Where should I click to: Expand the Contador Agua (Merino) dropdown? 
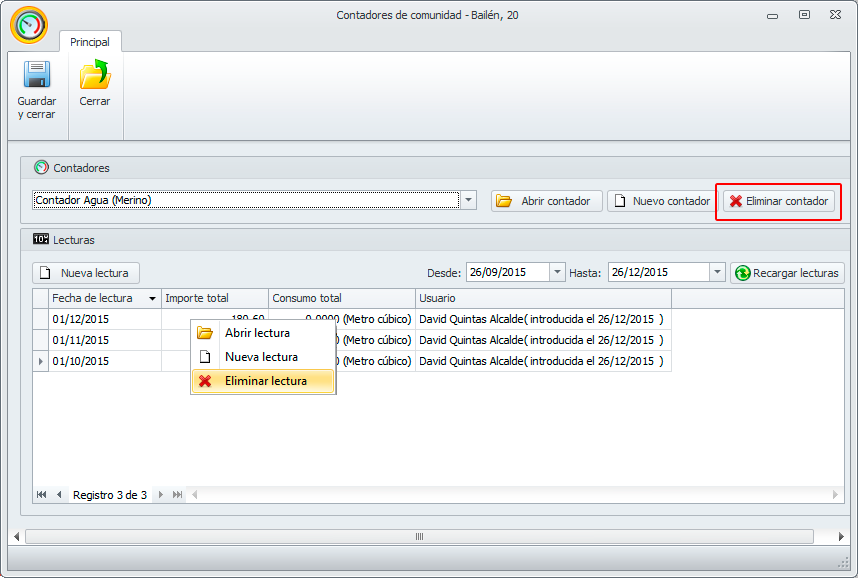point(469,200)
